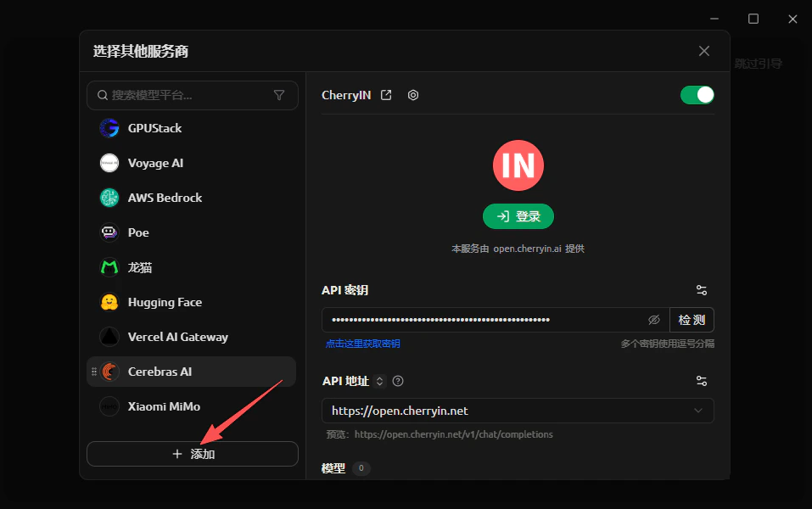Viewport: 812px width, 509px height.
Task: Maximize the main application window
Action: coord(753,19)
